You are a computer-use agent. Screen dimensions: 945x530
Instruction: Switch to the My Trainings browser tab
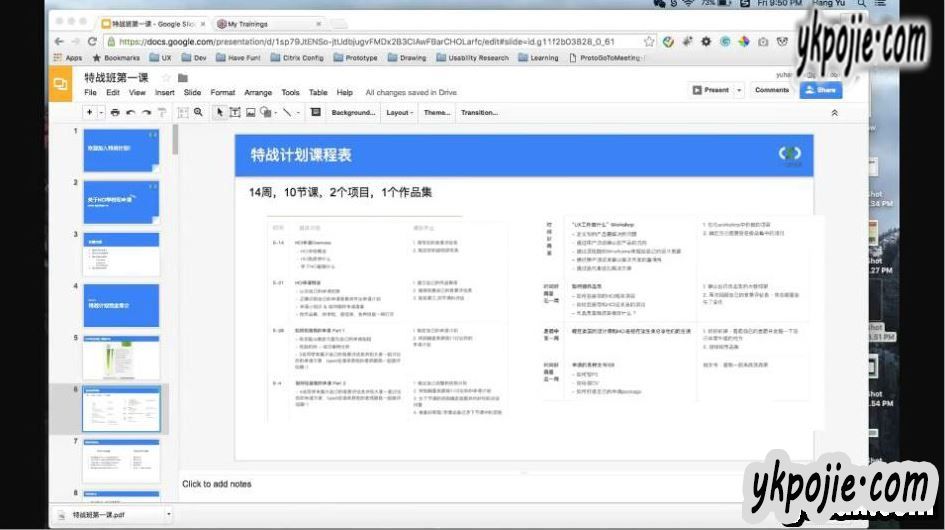point(252,23)
